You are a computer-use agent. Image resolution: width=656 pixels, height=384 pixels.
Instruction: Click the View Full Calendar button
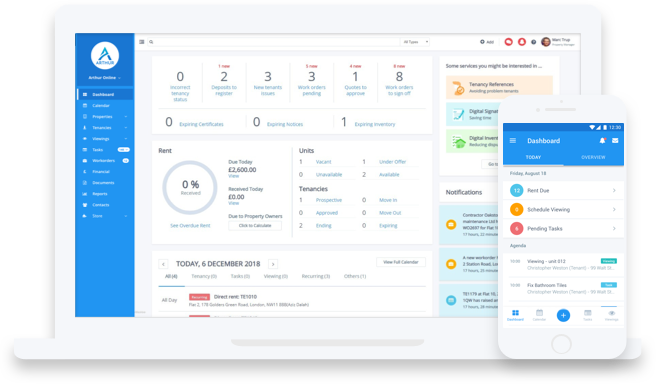(x=401, y=262)
